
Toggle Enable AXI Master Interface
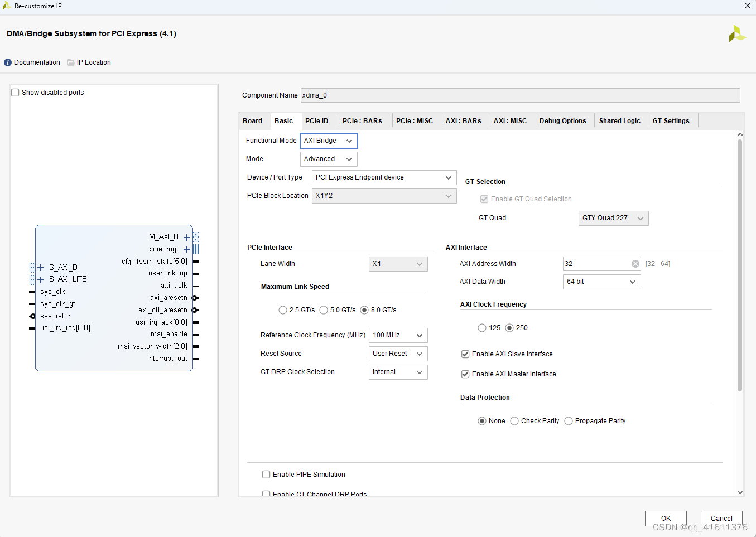[x=465, y=374]
